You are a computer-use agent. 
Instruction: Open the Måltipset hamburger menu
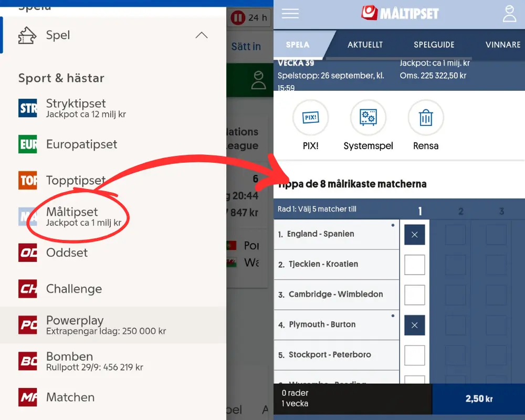tap(290, 14)
